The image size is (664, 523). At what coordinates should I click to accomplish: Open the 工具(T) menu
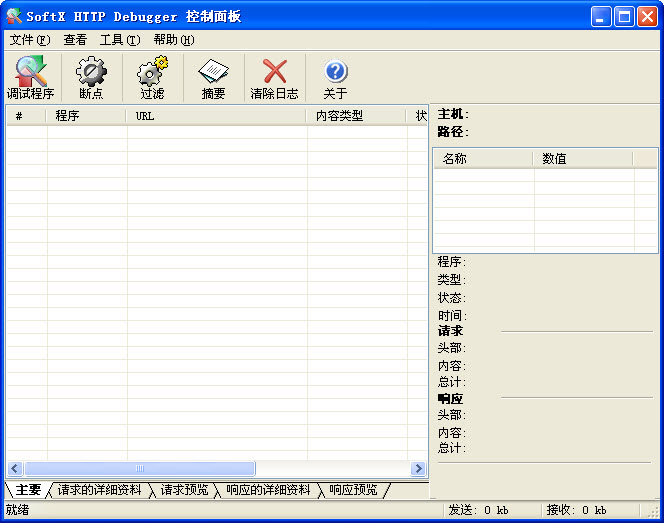[120, 40]
